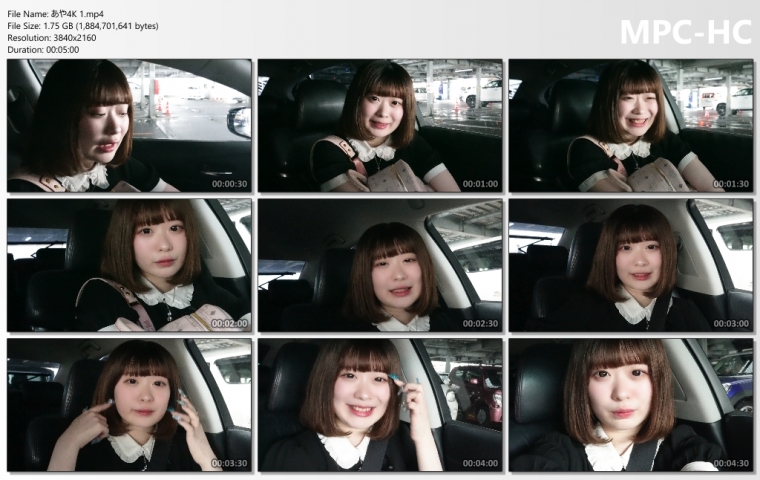This screenshot has width=760, height=480.
Task: Click the 00:03:00 timestamp label
Action: click(731, 324)
